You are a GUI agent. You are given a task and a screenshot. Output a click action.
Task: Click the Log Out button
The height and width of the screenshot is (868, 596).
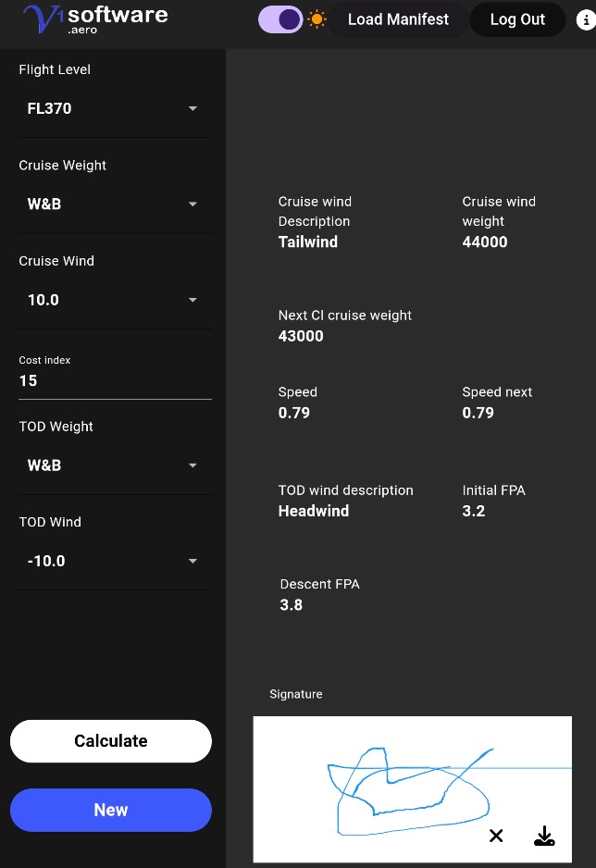click(x=517, y=19)
